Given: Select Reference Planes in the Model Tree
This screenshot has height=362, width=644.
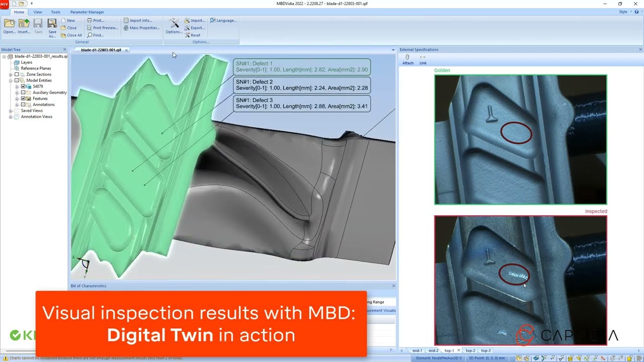Looking at the screenshot, I should (36, 68).
